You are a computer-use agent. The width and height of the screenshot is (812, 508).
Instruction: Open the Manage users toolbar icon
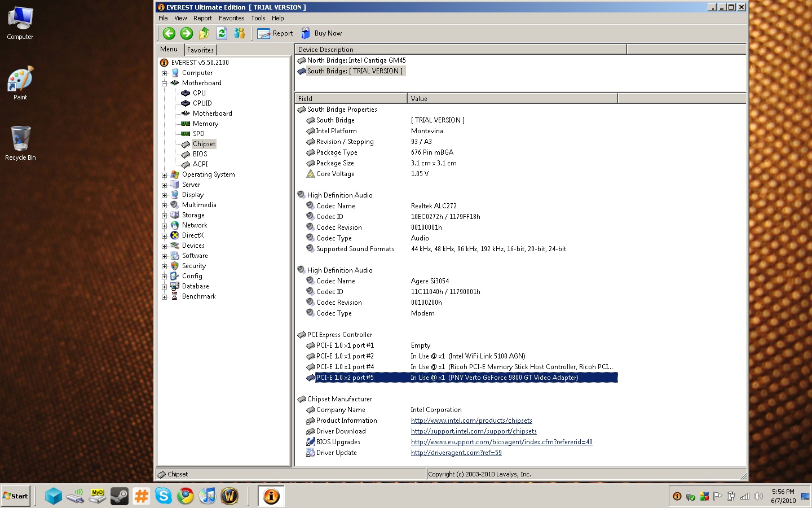point(240,33)
